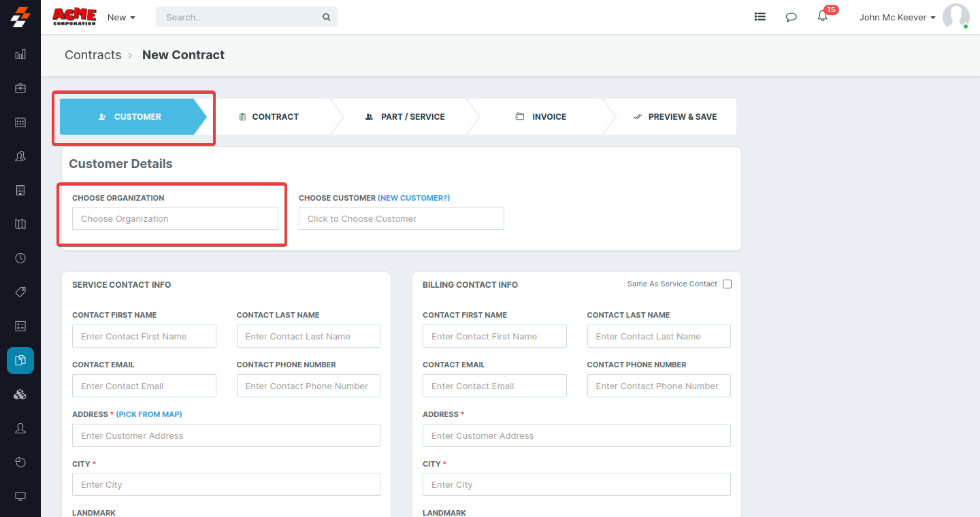The image size is (980, 517).
Task: Open the Choose Organization selector
Action: 175,218
